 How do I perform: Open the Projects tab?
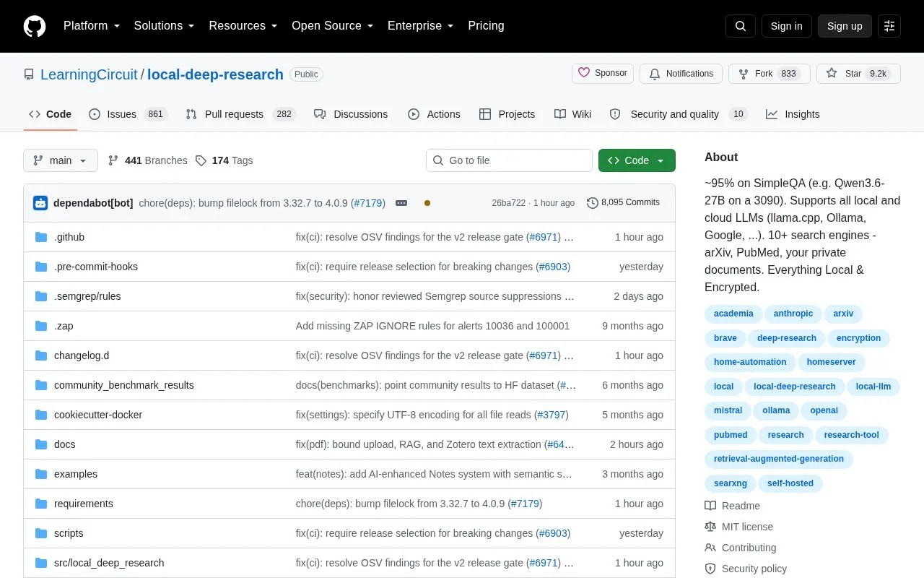point(507,114)
